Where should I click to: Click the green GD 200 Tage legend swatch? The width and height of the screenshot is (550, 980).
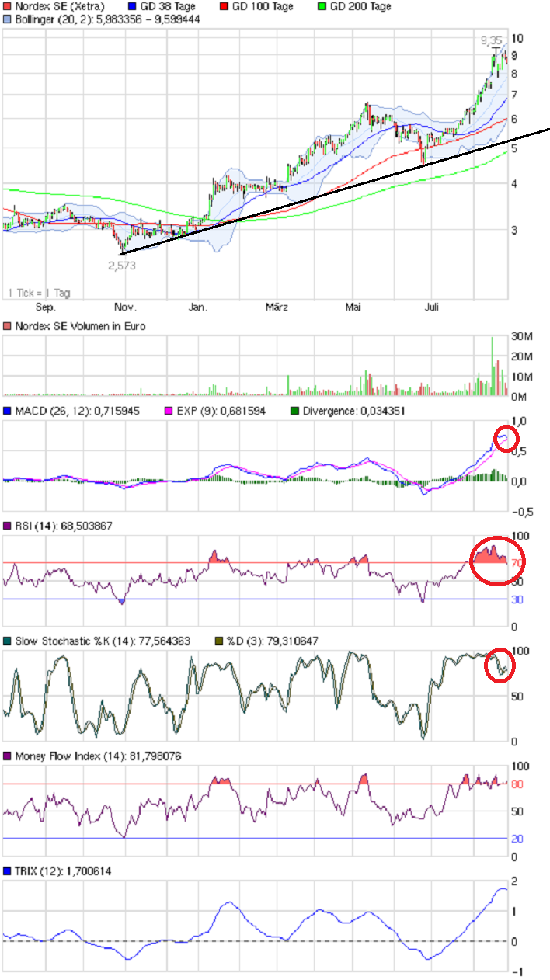click(322, 6)
